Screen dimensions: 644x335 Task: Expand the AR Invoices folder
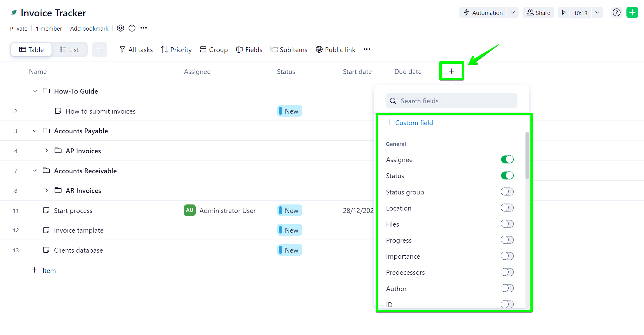tap(46, 191)
